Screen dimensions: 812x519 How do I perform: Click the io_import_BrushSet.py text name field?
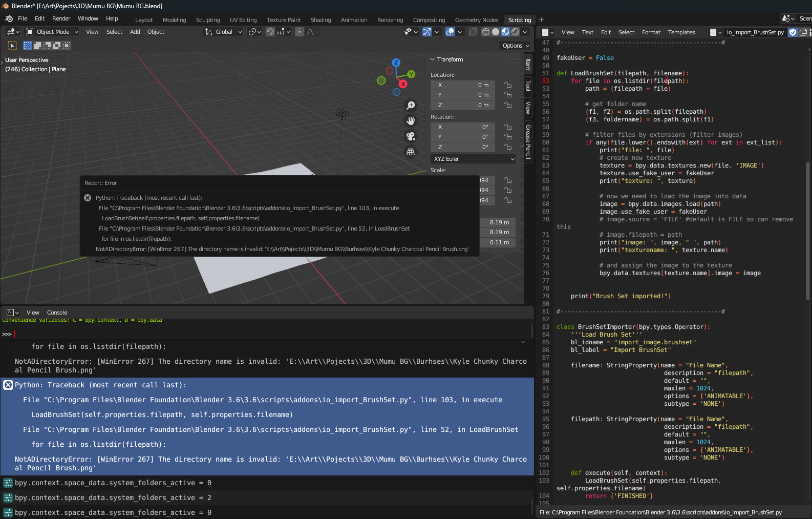coord(755,32)
